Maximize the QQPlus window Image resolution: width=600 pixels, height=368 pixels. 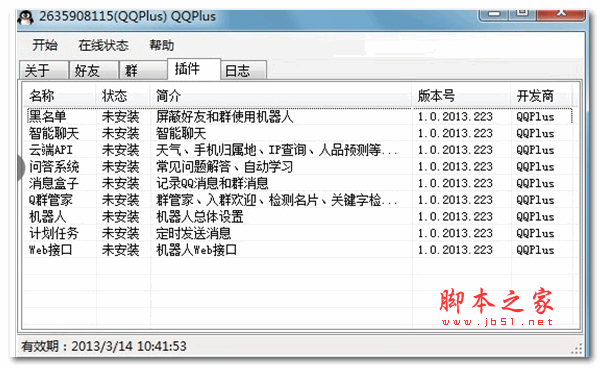[x=522, y=15]
